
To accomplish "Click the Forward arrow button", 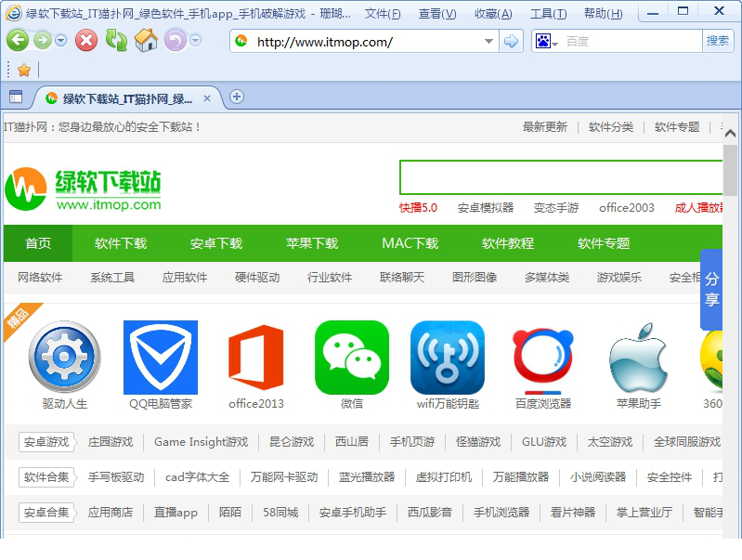I will pyautogui.click(x=43, y=41).
